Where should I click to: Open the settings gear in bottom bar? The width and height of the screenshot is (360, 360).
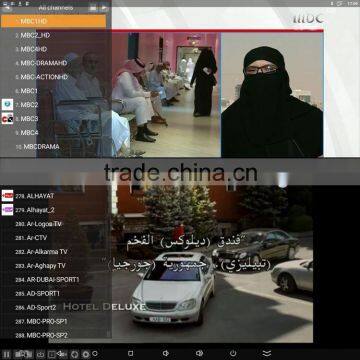tap(86, 354)
